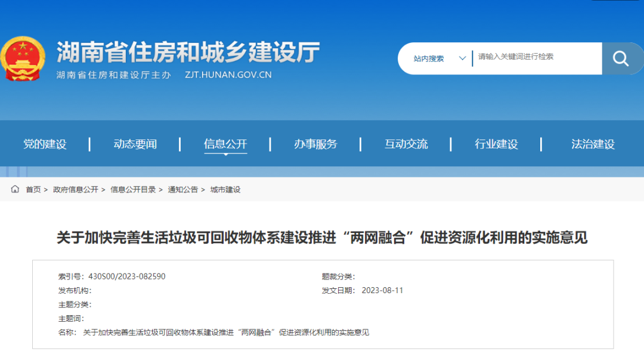Open the 党的建设 menu
The image size is (644, 364).
45,144
